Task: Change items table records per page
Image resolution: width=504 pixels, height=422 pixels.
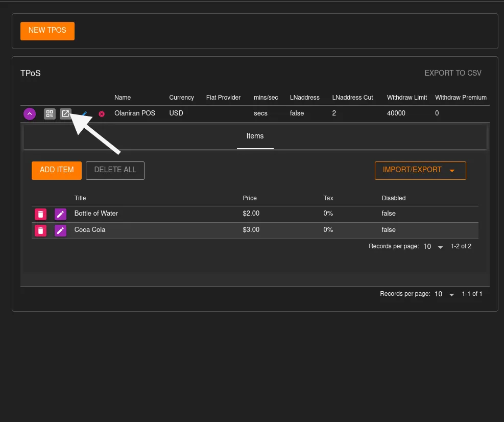Action: click(433, 247)
